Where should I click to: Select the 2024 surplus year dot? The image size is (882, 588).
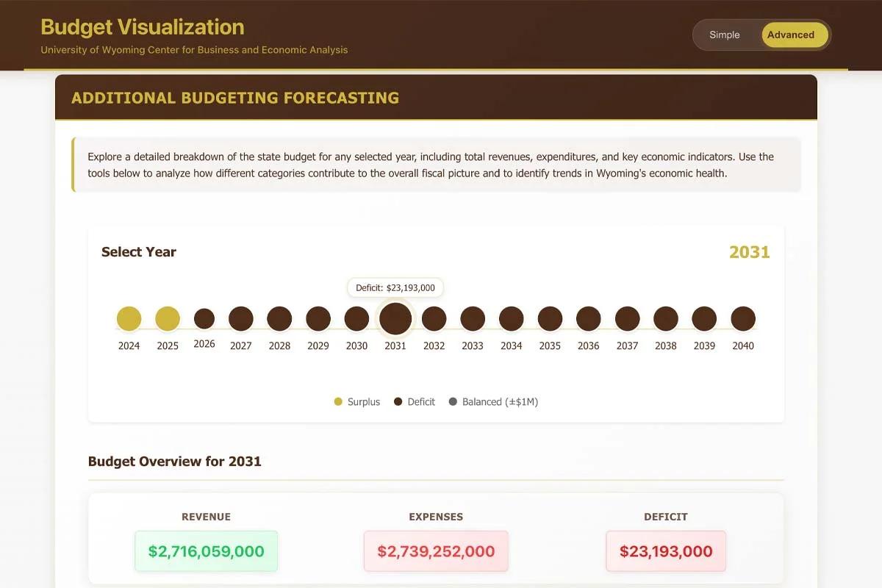coord(129,318)
